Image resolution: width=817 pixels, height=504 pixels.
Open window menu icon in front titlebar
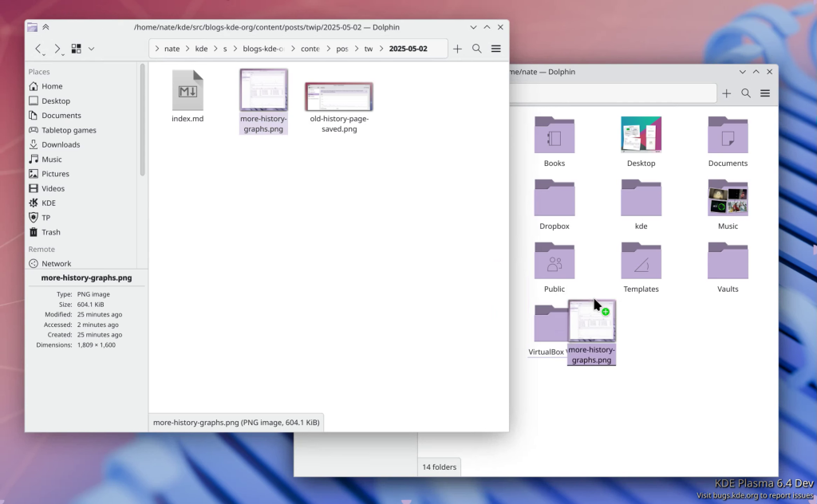pyautogui.click(x=32, y=27)
